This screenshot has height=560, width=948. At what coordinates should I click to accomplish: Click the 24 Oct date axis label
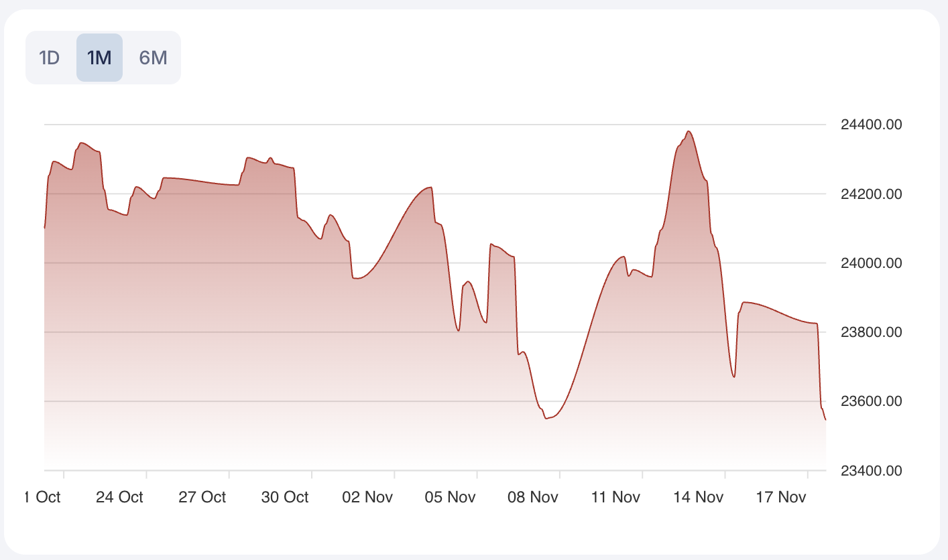(x=120, y=497)
